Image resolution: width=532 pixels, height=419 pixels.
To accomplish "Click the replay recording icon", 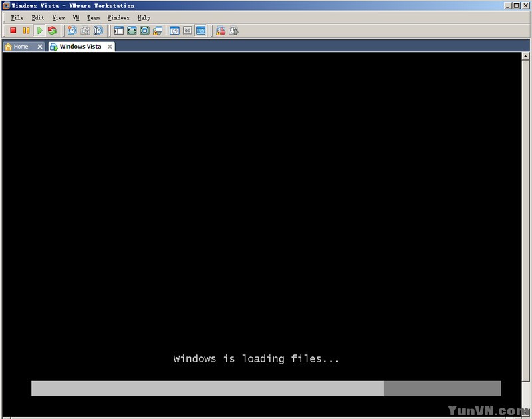I will click(234, 31).
